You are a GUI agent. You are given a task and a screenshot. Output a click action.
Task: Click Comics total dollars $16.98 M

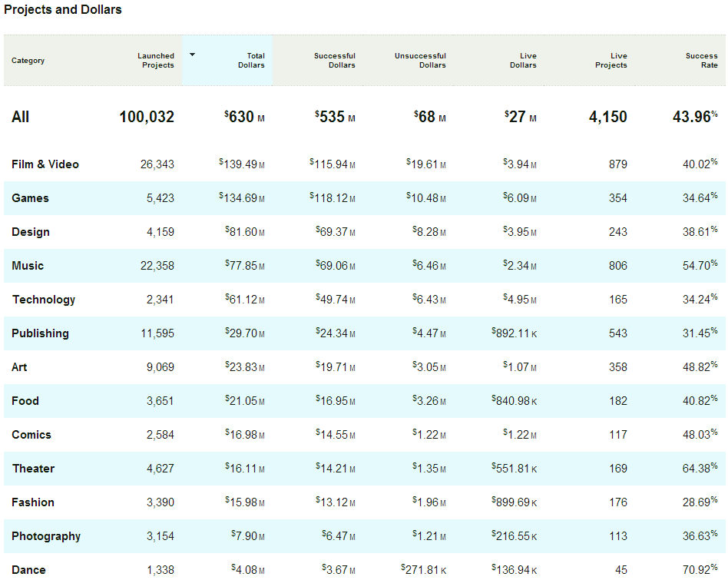tap(245, 435)
